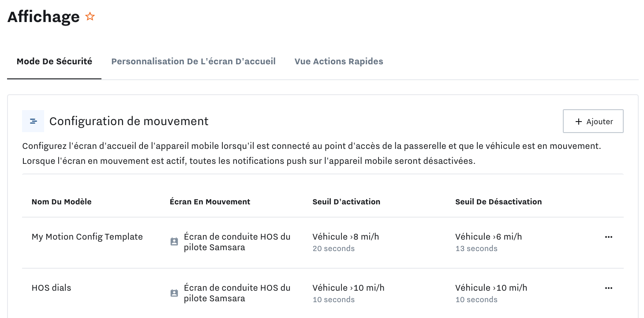Viewport: 644px width, 318px height.
Task: Open the actions menu for HOS dials
Action: pyautogui.click(x=609, y=288)
